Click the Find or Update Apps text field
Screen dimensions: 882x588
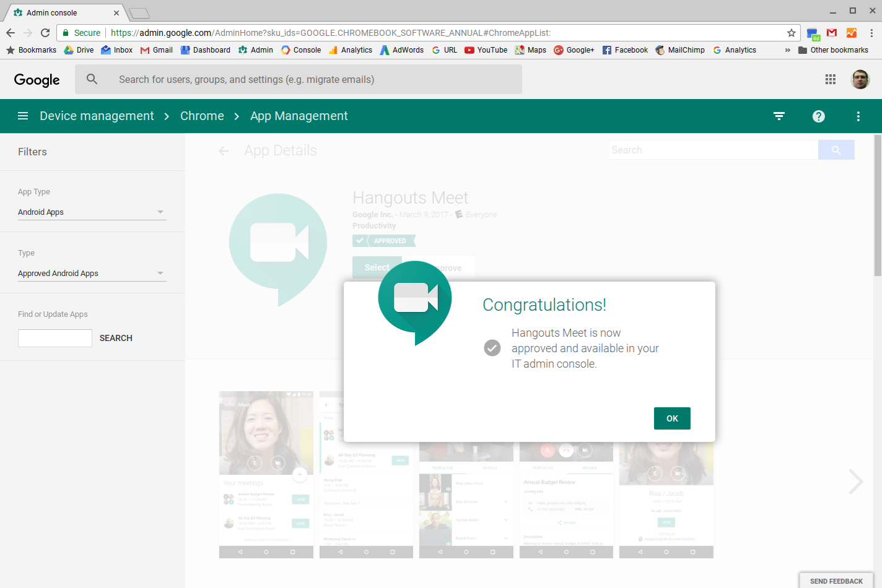point(55,338)
